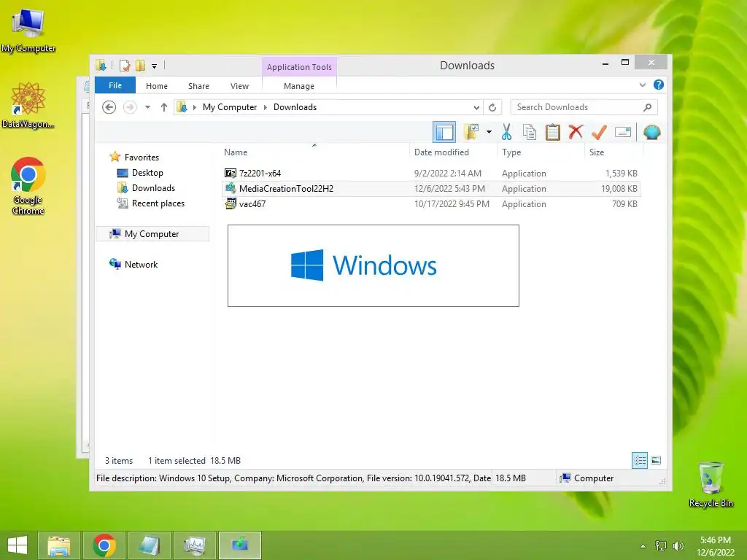The height and width of the screenshot is (560, 747).
Task: Click the search magnifier icon
Action: 647,107
